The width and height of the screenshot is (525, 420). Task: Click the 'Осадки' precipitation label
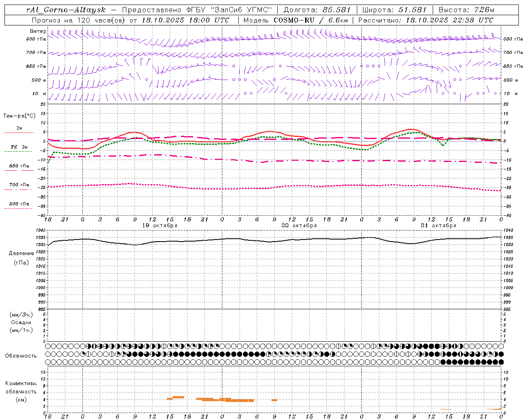tap(21, 322)
